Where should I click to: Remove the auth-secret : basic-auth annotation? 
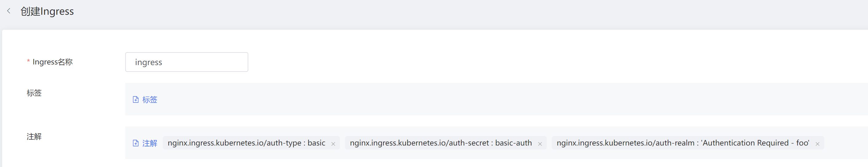point(540,144)
